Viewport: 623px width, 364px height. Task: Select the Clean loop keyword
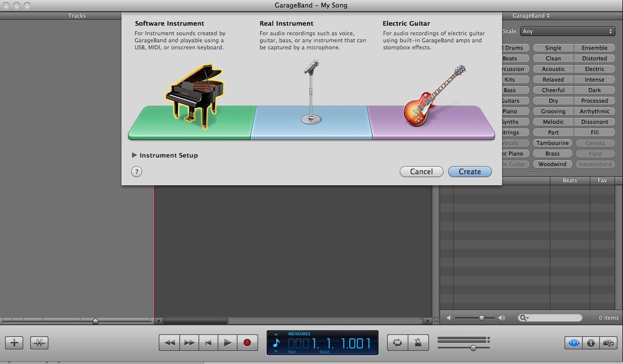(553, 58)
